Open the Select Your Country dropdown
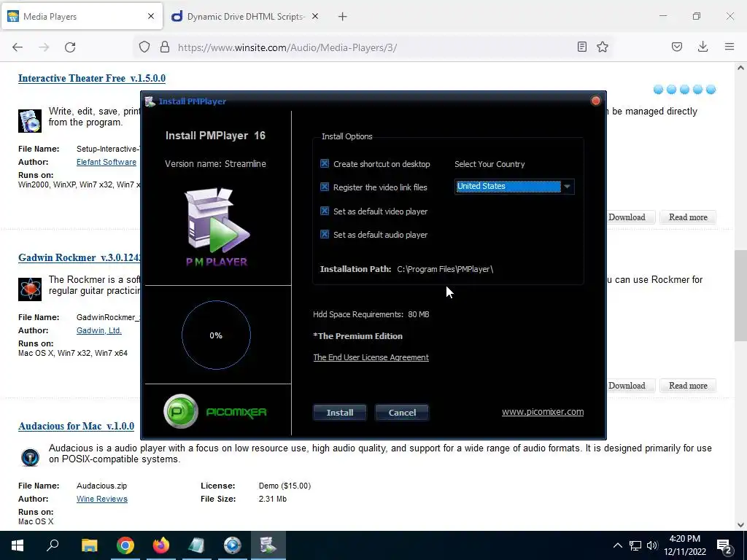 [514, 186]
